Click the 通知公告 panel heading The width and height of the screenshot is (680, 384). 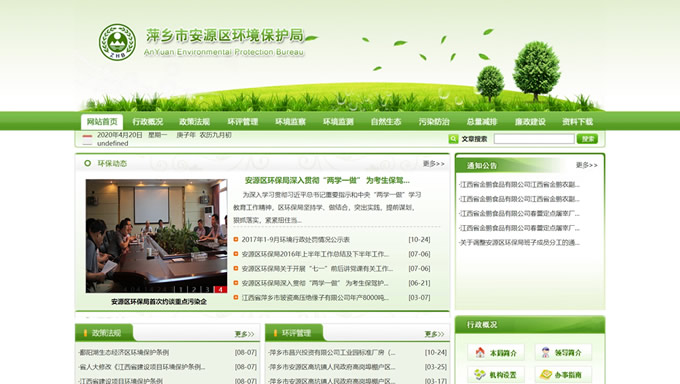(x=482, y=165)
